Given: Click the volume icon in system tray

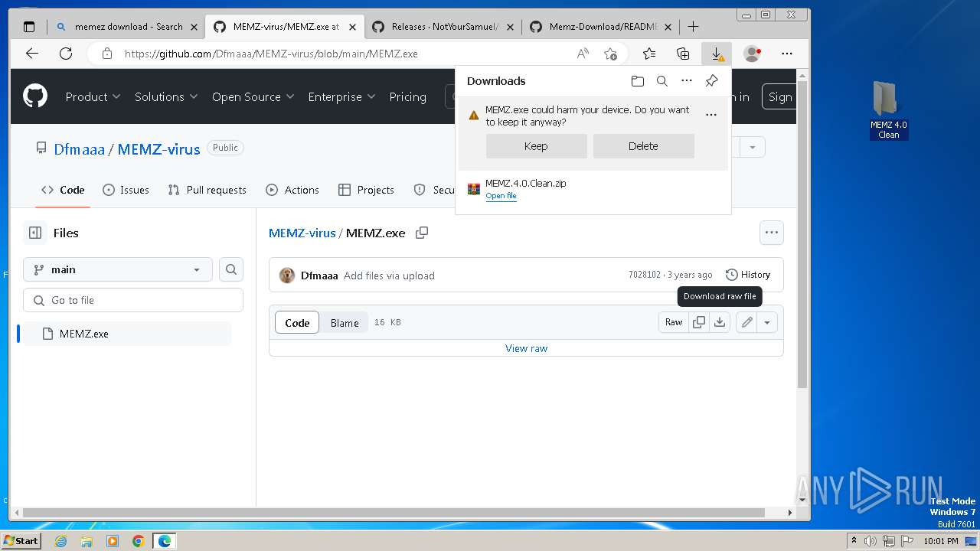Looking at the screenshot, I should coord(871,541).
